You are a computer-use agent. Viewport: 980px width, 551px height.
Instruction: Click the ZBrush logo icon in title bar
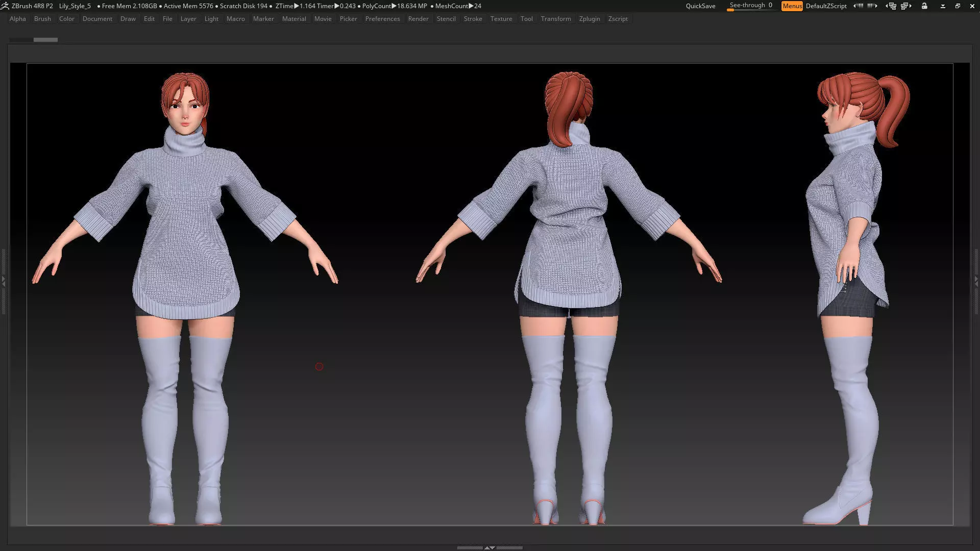[x=5, y=6]
